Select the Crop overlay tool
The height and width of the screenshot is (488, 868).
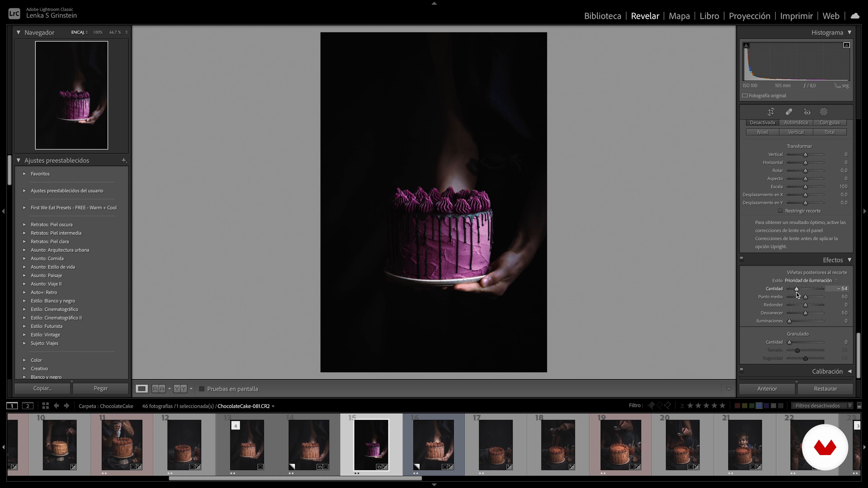pyautogui.click(x=771, y=112)
